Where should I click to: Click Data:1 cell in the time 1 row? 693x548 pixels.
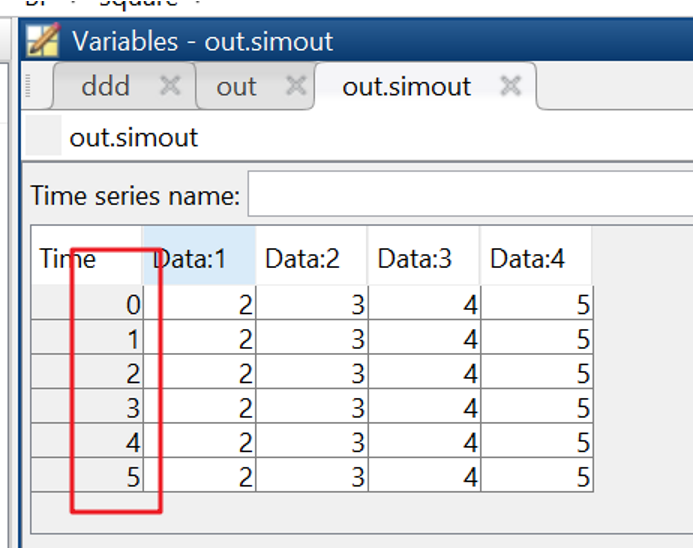point(199,339)
